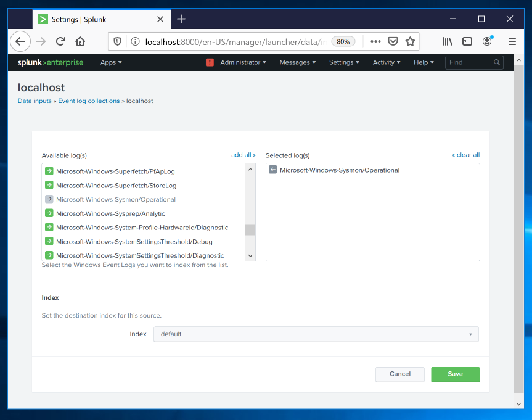Go back to the previous page in browser
532x420 pixels.
coord(20,41)
